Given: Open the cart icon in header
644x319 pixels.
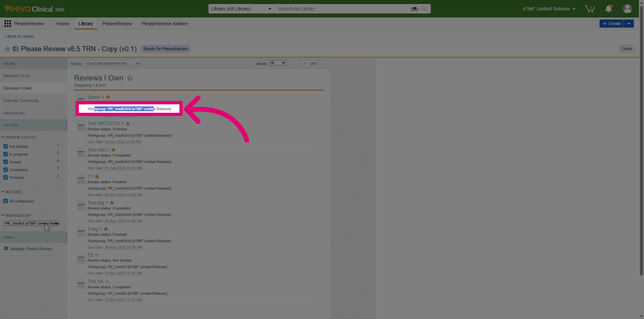Looking at the screenshot, I should (x=589, y=9).
